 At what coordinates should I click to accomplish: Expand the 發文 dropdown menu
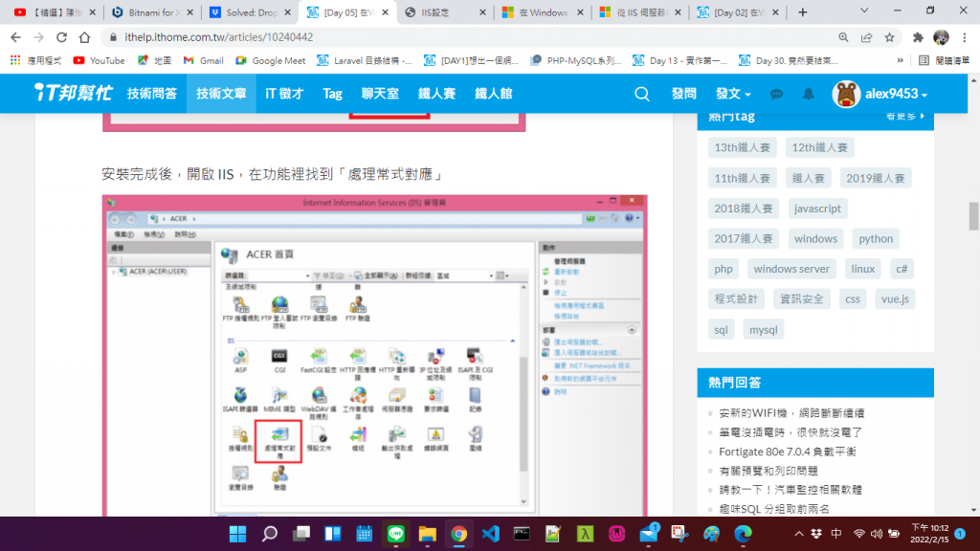pos(732,94)
